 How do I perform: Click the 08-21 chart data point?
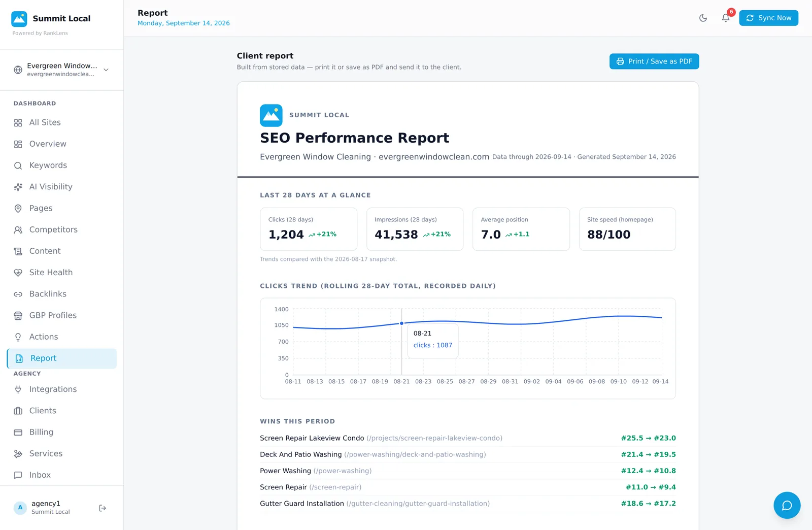401,323
